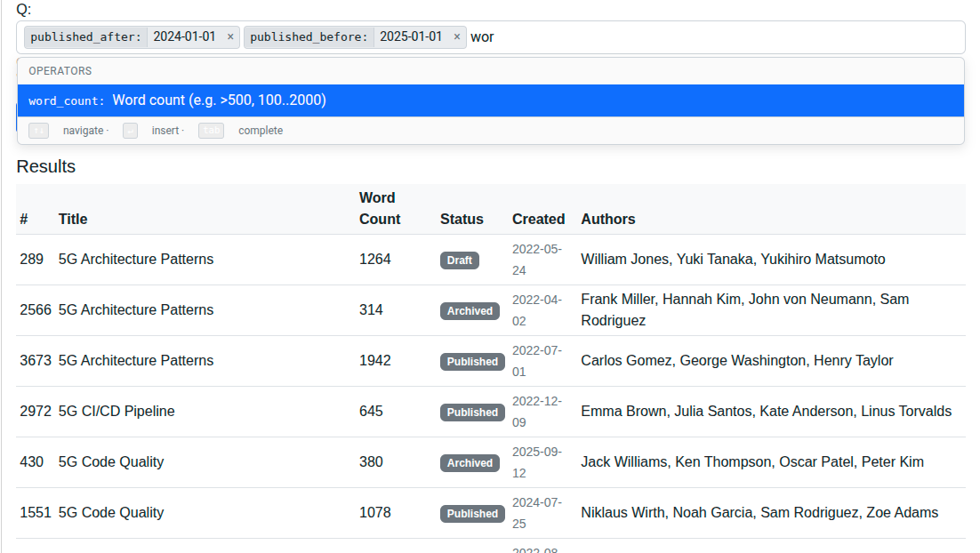
Task: Click the Created column header
Action: coord(539,220)
